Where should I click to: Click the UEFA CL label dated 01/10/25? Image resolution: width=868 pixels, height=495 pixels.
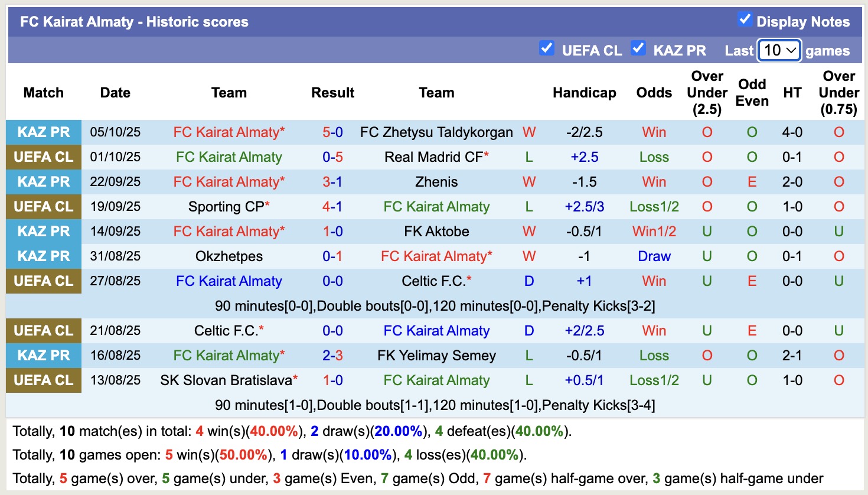(x=44, y=157)
